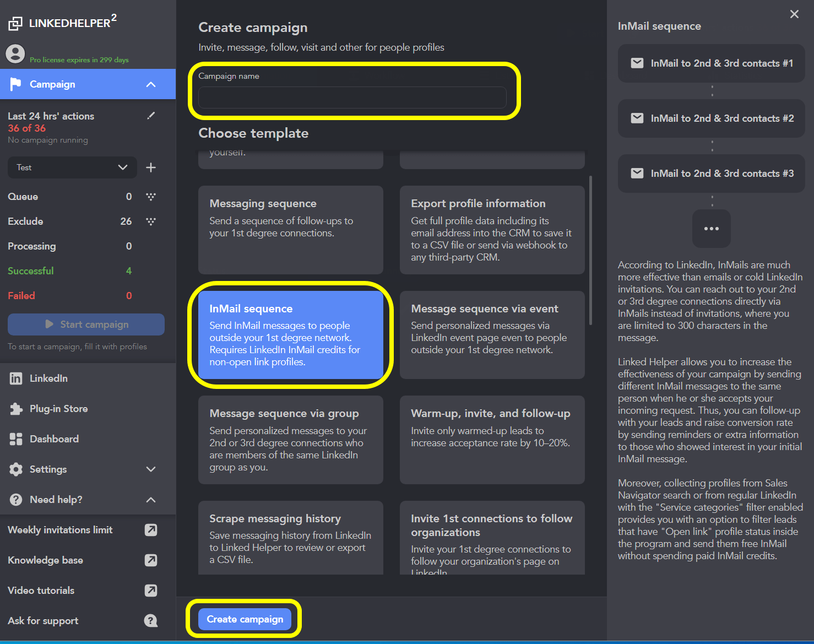Screen dimensions: 814x644
Task: Expand the Settings chevron
Action: (x=151, y=469)
